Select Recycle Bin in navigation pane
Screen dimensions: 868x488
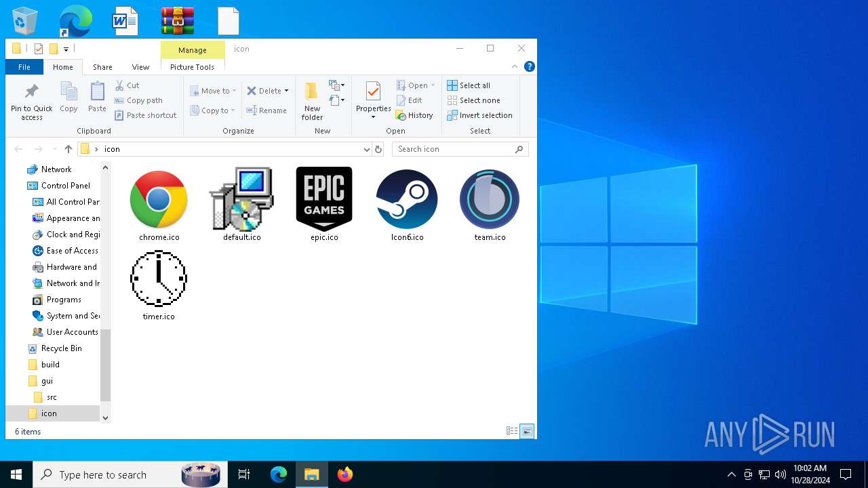54,348
